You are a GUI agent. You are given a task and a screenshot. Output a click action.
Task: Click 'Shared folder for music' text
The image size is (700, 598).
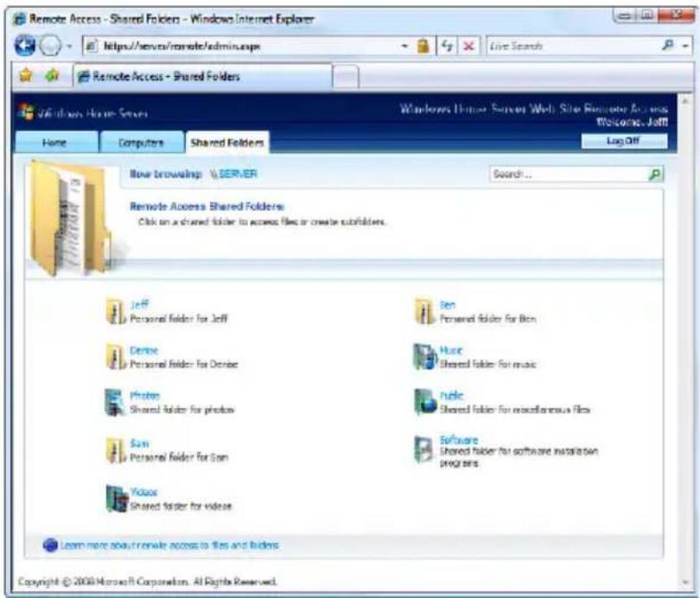click(488, 364)
